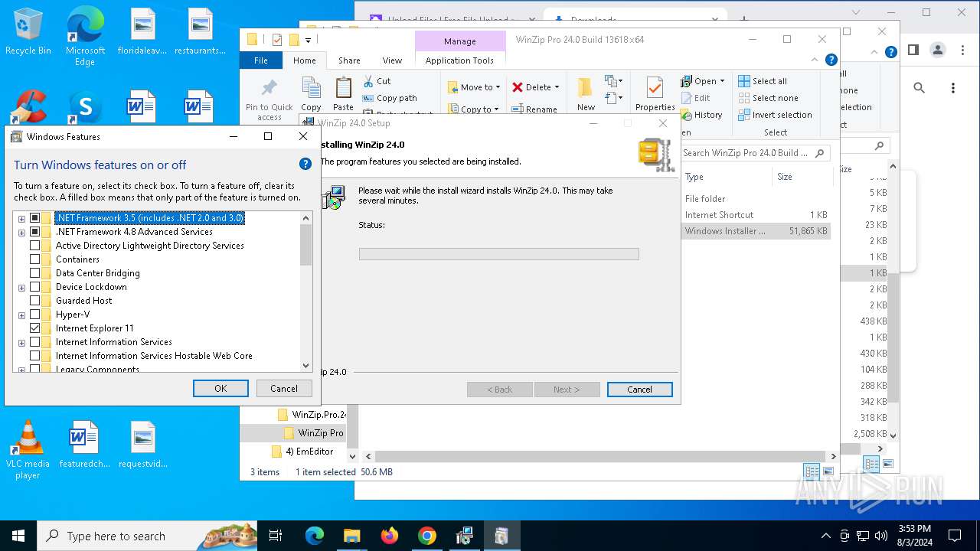Expand the Device Lockdown tree node
Screen dimensions: 980x551
(21, 288)
